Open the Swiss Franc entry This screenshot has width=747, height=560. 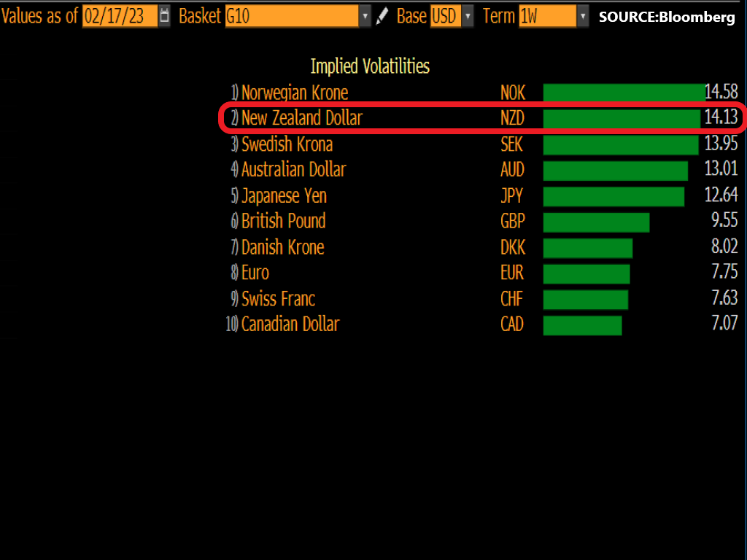(278, 299)
